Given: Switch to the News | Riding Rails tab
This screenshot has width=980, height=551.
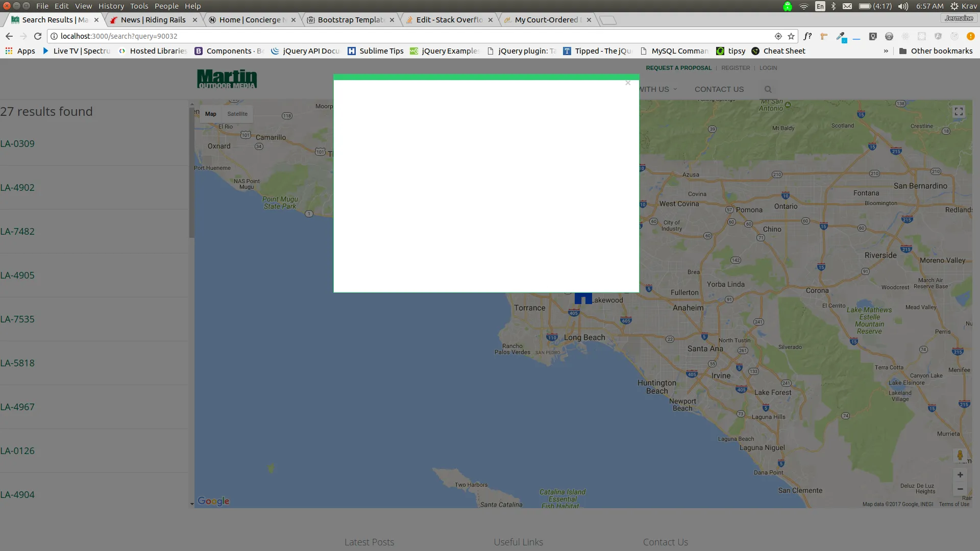Looking at the screenshot, I should point(153,20).
